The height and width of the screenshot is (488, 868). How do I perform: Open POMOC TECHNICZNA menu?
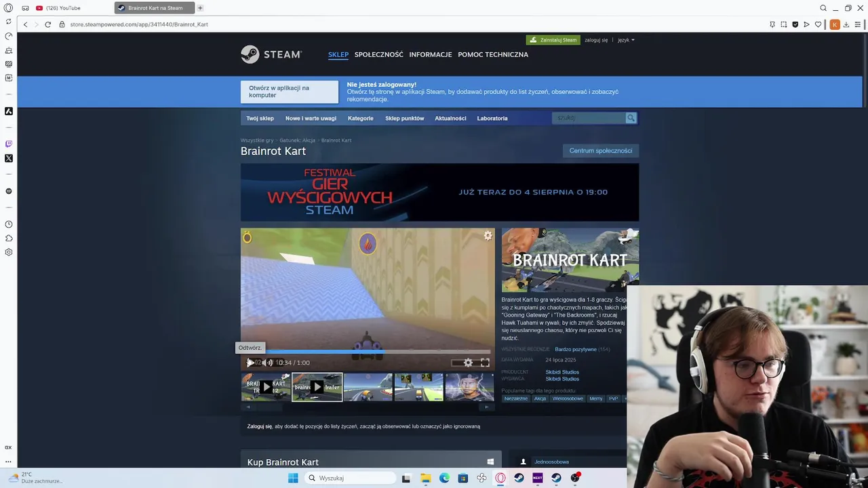tap(493, 55)
